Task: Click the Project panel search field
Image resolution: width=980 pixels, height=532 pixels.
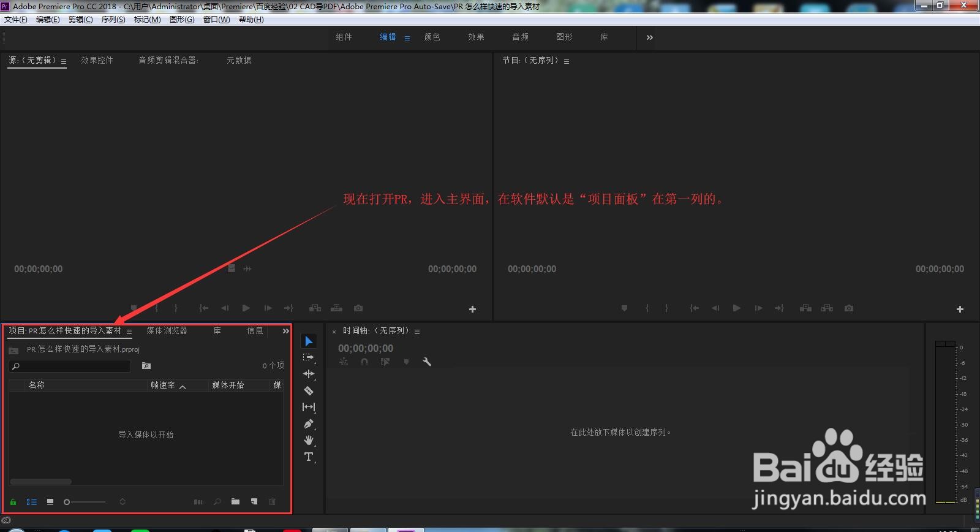Action: click(70, 366)
